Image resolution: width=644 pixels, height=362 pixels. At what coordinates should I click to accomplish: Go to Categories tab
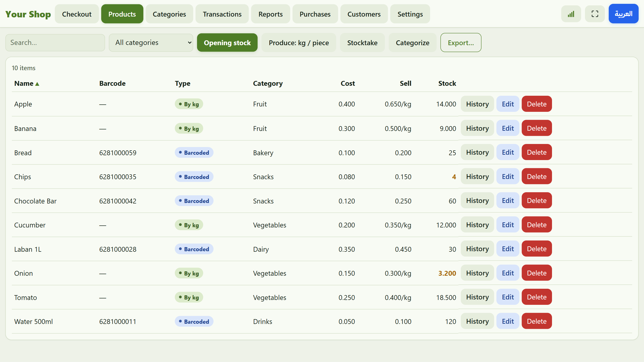pyautogui.click(x=169, y=14)
